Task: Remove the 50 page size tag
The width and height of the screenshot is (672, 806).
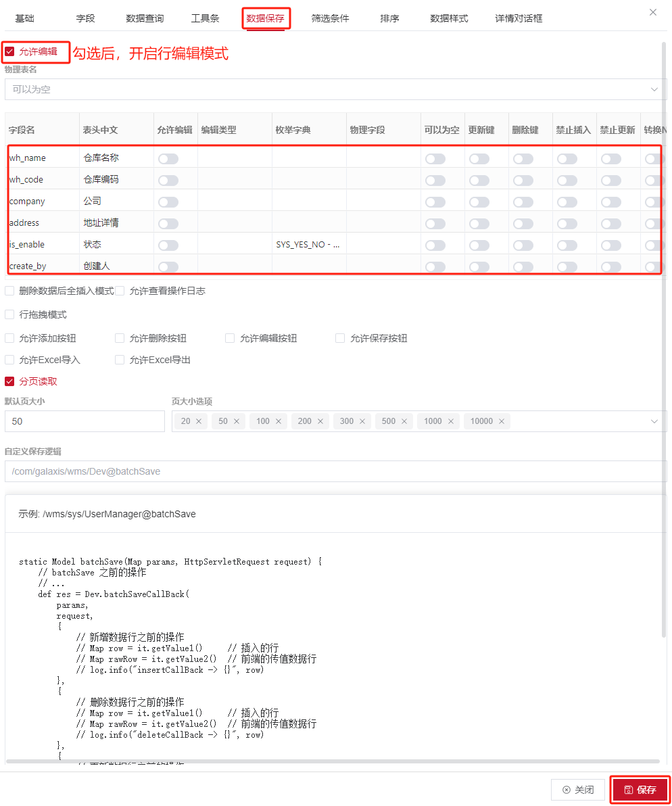Action: point(237,421)
